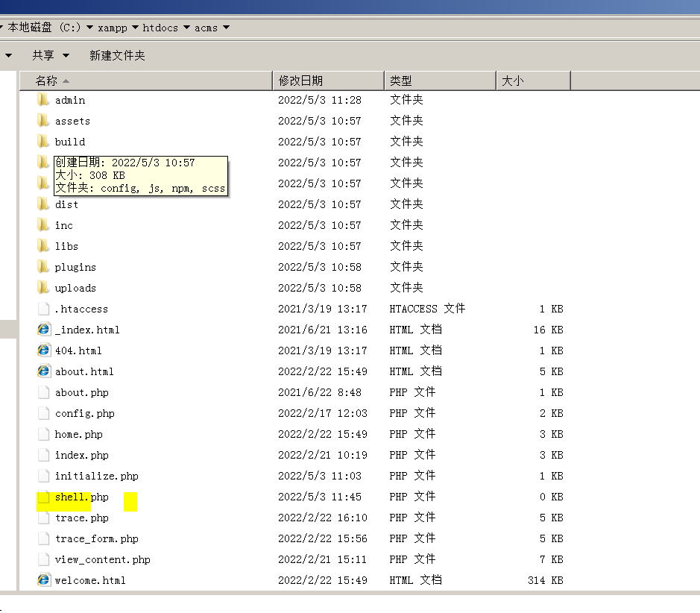Sort by the 名称 column header
This screenshot has width=700, height=613.
click(x=146, y=81)
